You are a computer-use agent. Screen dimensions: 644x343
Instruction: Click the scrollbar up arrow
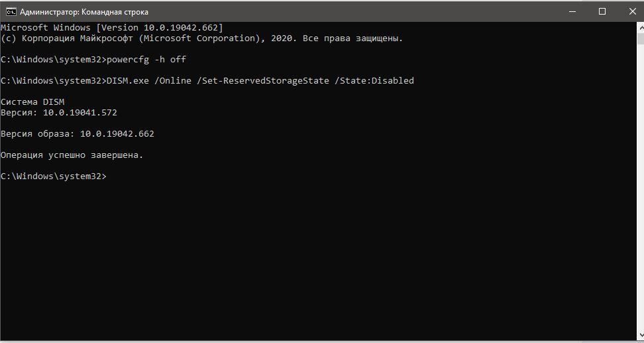[639, 28]
